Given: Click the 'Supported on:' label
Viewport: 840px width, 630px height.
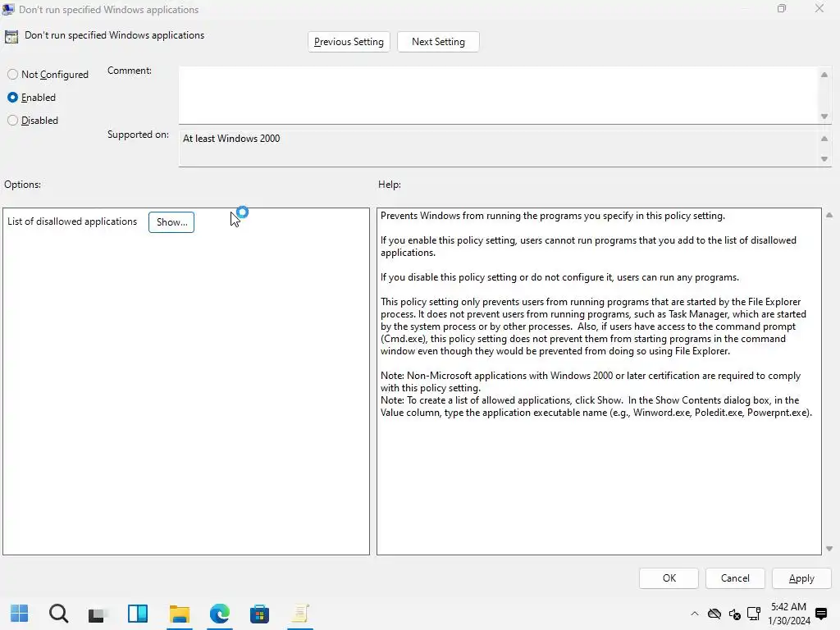Looking at the screenshot, I should (138, 135).
